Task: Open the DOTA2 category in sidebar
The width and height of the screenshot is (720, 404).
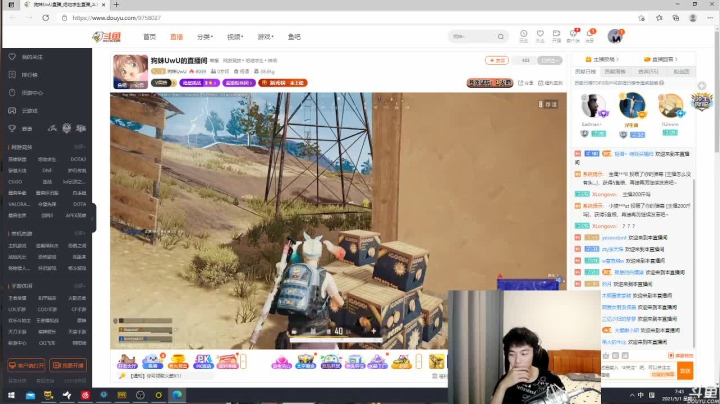Action: pos(78,159)
